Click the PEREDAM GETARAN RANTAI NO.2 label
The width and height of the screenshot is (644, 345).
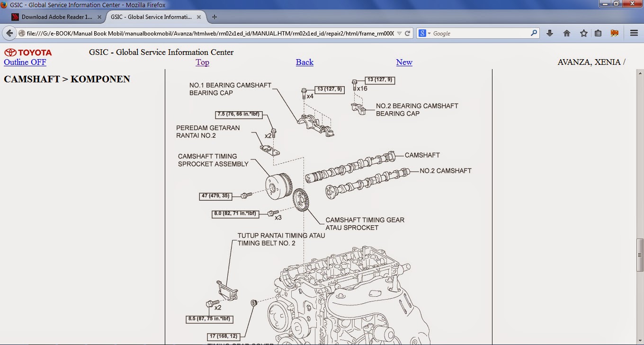[x=208, y=132]
